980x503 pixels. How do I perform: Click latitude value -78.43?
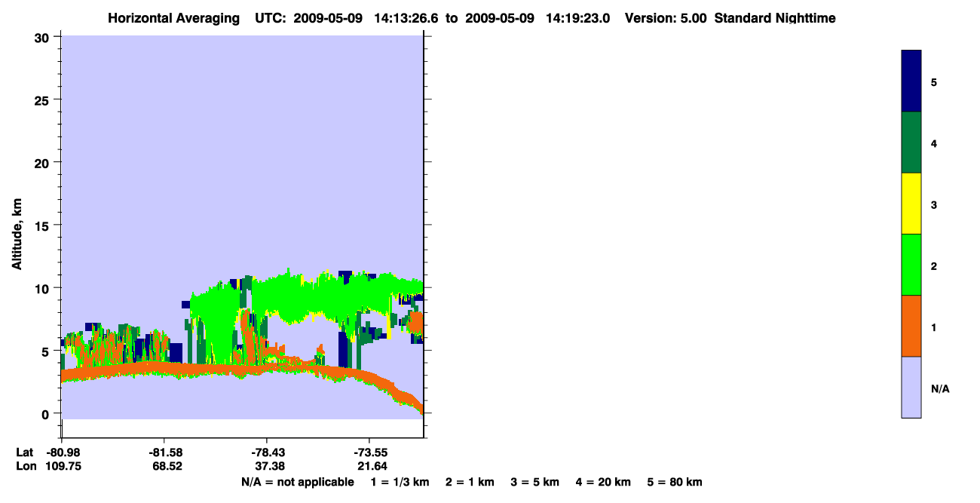click(268, 452)
